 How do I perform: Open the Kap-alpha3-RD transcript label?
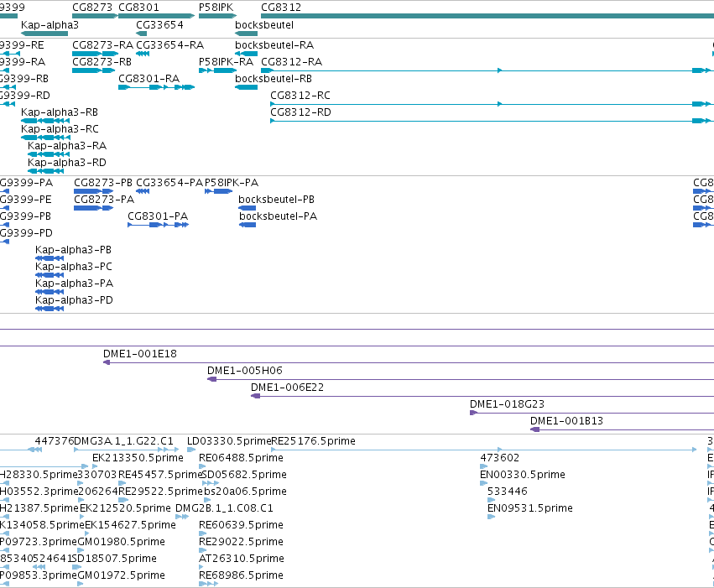coord(67,163)
